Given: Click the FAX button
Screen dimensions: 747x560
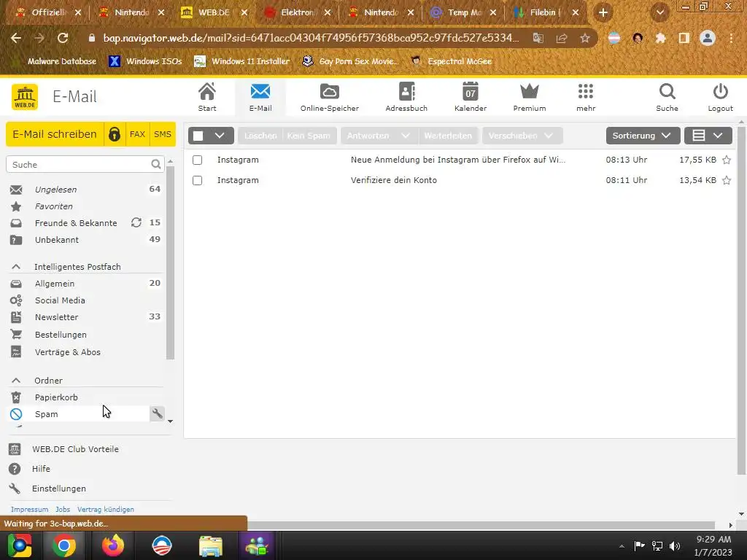Looking at the screenshot, I should pyautogui.click(x=137, y=134).
